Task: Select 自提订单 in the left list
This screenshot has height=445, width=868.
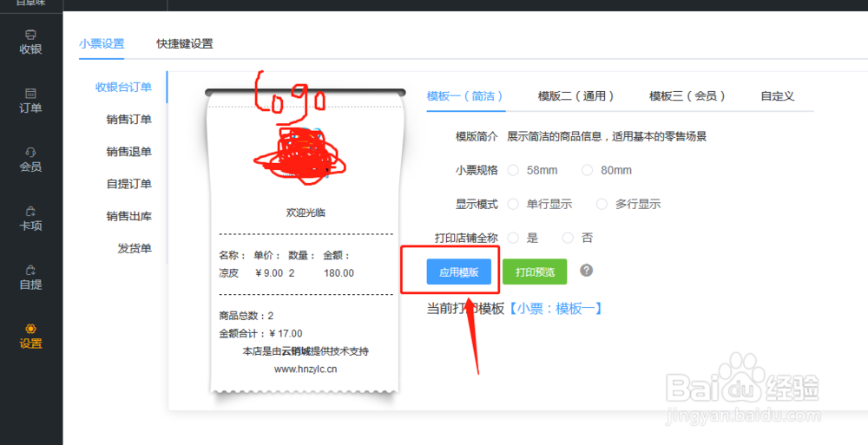Action: tap(129, 184)
